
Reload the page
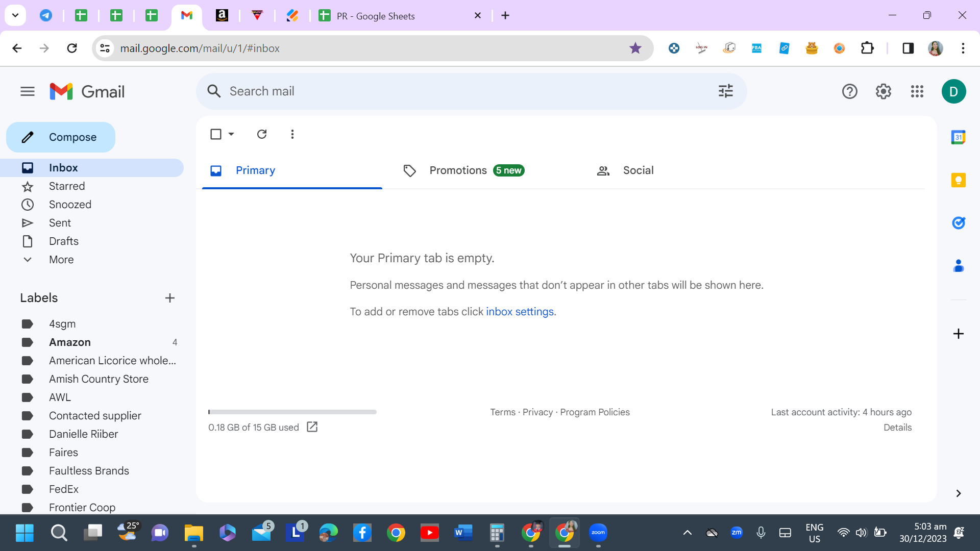pos(72,48)
